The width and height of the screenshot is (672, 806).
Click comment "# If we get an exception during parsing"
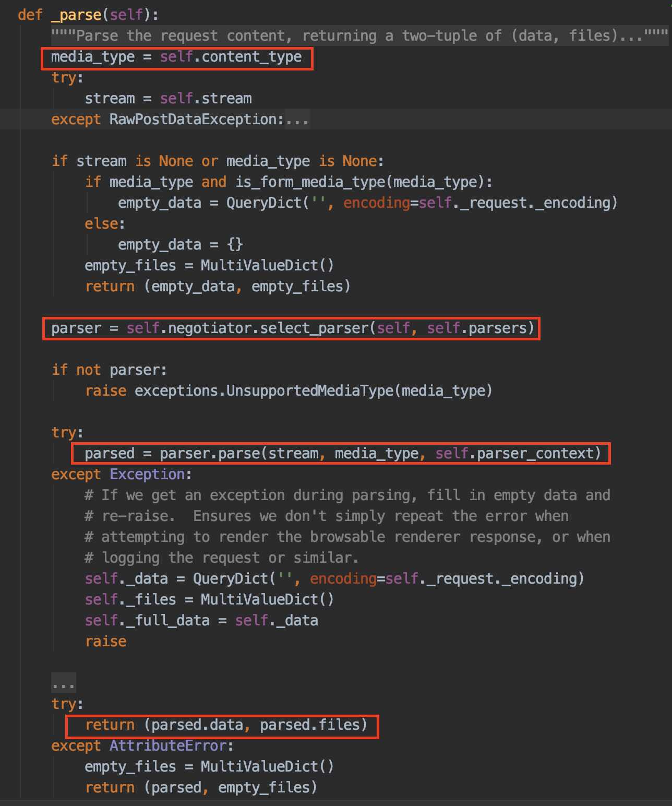click(x=347, y=495)
